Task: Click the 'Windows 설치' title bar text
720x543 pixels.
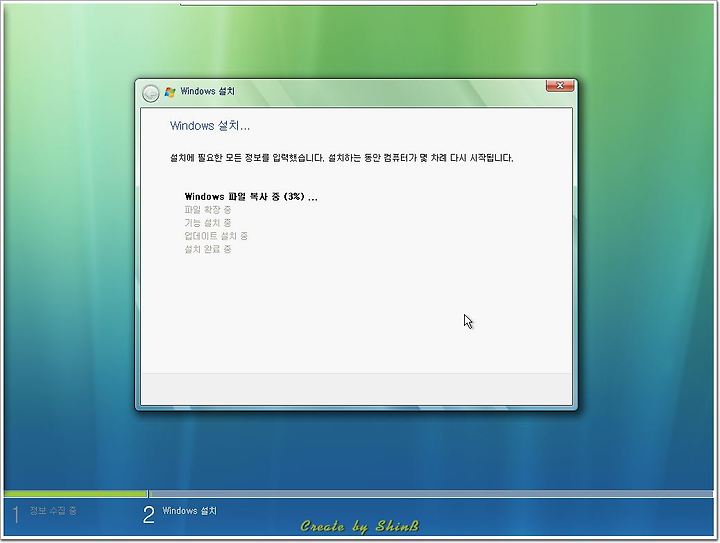Action: point(208,91)
